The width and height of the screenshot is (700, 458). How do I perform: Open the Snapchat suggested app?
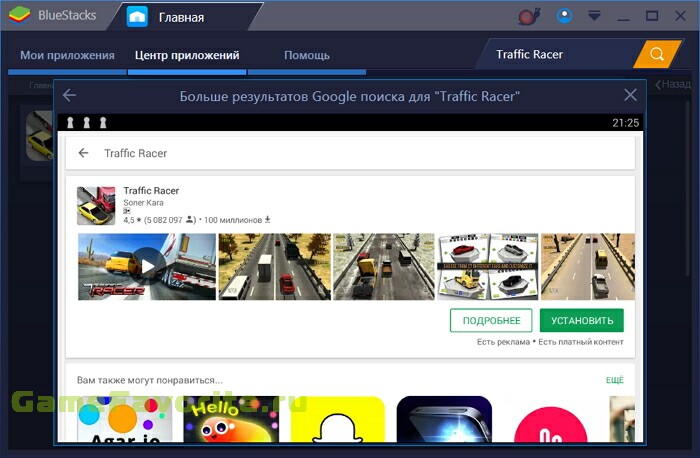tap(338, 419)
